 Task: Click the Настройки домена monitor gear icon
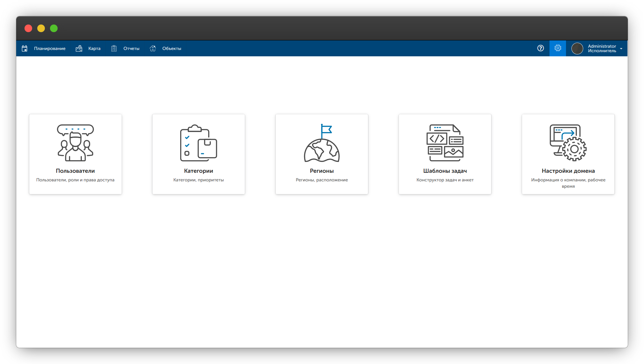point(568,143)
